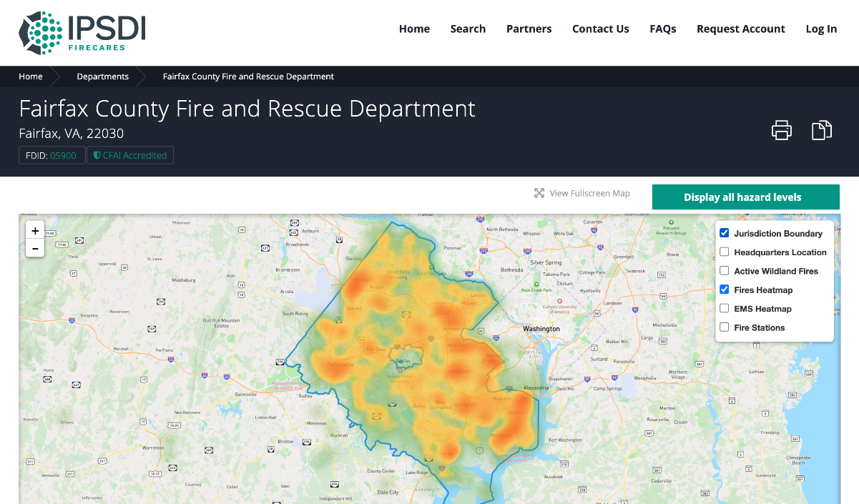The width and height of the screenshot is (859, 504).
Task: Open the Search page
Action: click(468, 29)
